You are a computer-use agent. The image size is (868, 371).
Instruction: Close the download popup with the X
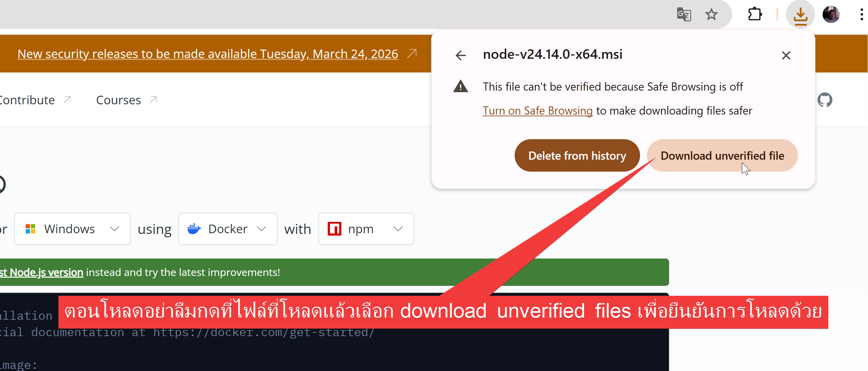(x=786, y=55)
